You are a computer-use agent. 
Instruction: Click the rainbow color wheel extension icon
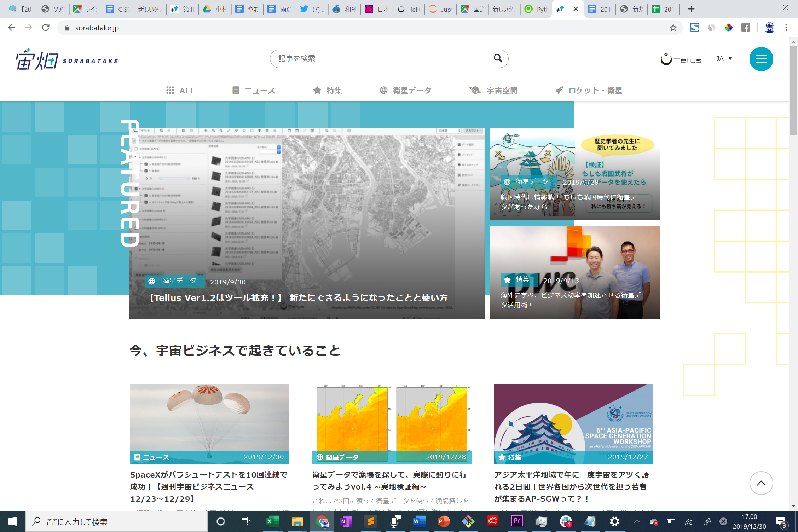point(728,28)
